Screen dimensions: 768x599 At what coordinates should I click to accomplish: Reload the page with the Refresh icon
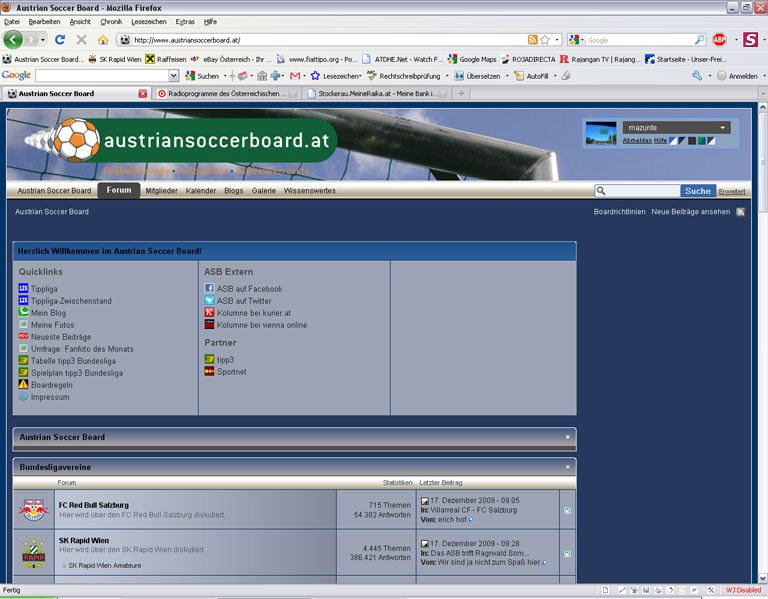click(60, 40)
